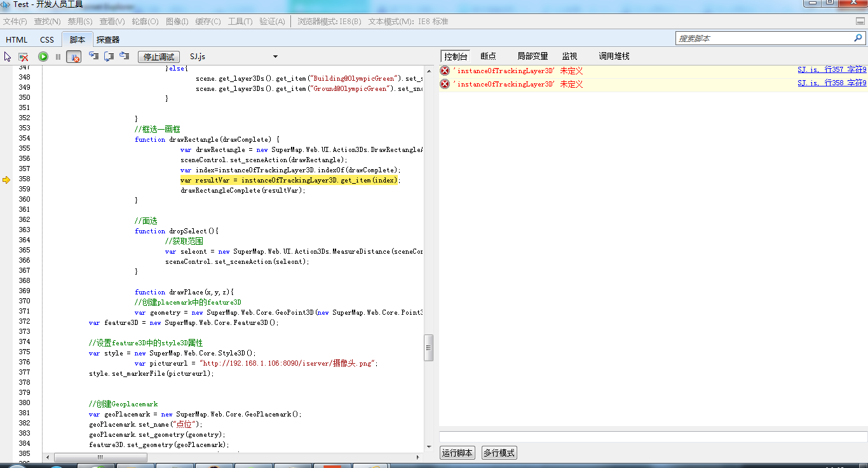Switch to the 调用堆栈 tab

pos(614,56)
